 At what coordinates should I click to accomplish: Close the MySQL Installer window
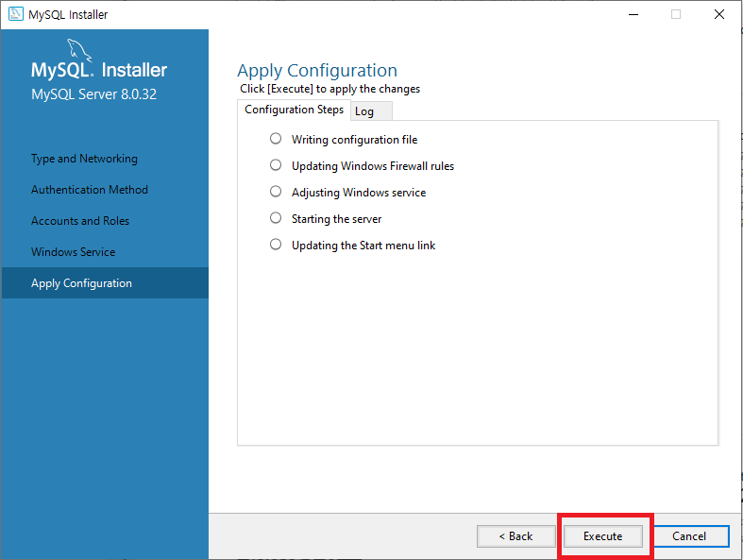click(x=718, y=15)
